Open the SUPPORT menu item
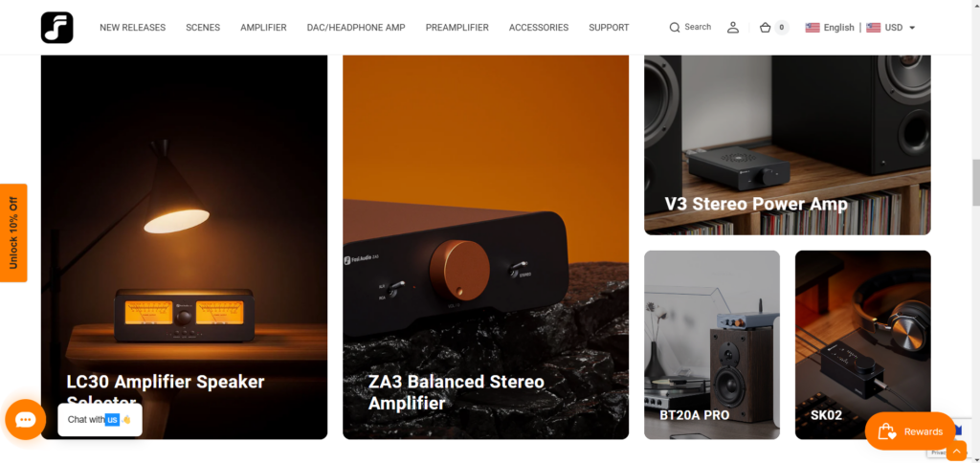 pyautogui.click(x=609, y=28)
